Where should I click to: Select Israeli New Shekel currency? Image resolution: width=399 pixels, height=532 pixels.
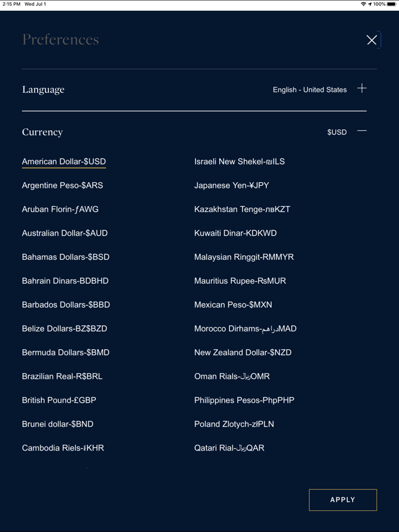click(239, 161)
